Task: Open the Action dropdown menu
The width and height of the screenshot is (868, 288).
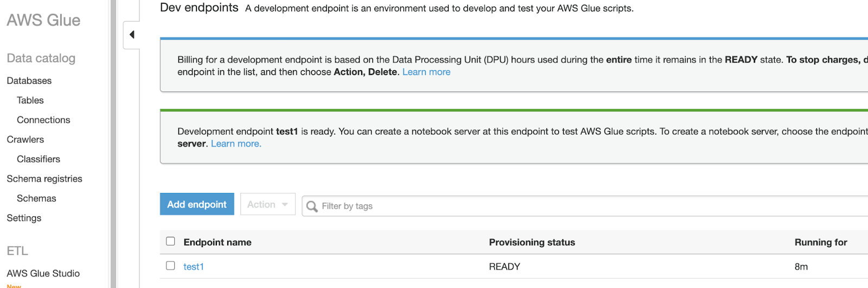Action: click(267, 204)
